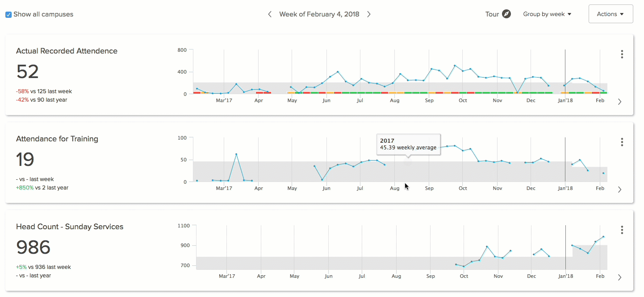Enable Show all campuses for all charts
This screenshot has height=297, width=644.
(x=8, y=14)
